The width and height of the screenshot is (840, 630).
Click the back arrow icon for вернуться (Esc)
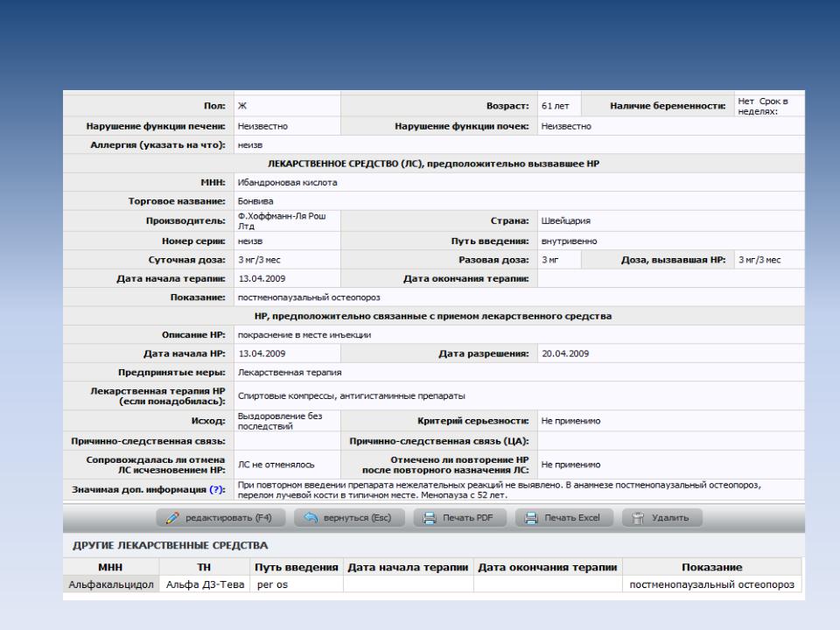click(x=310, y=518)
